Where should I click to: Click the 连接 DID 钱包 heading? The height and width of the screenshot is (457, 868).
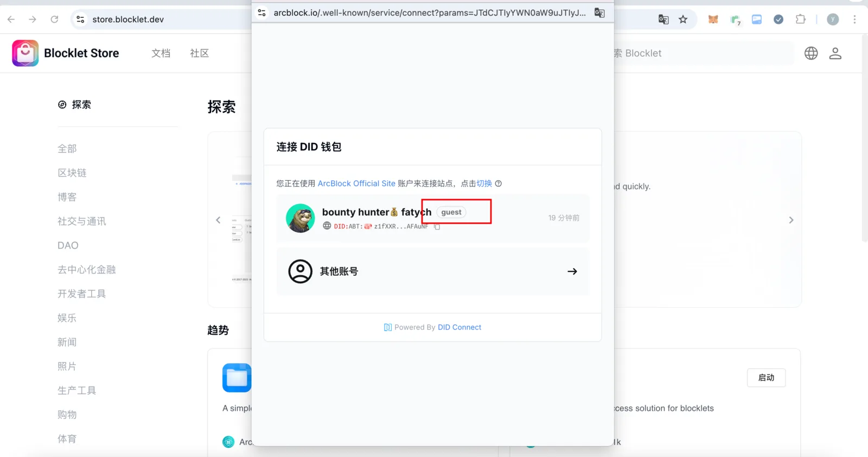309,147
